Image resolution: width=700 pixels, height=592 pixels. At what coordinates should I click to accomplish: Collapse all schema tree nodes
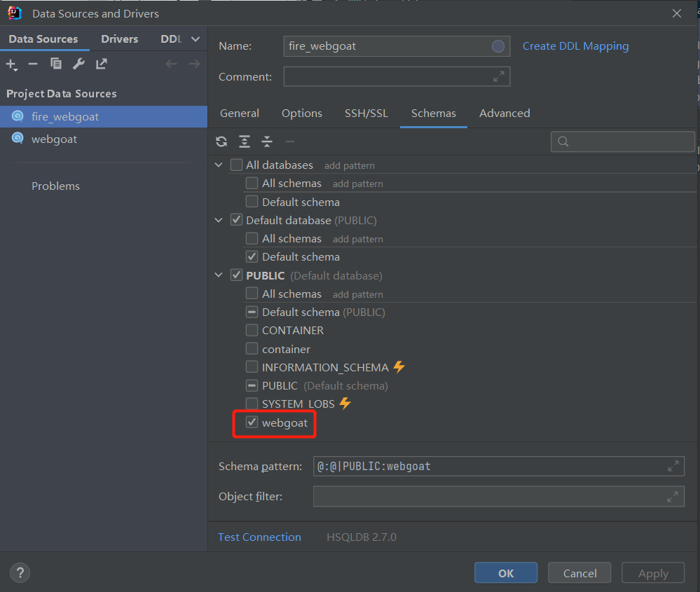click(x=267, y=142)
